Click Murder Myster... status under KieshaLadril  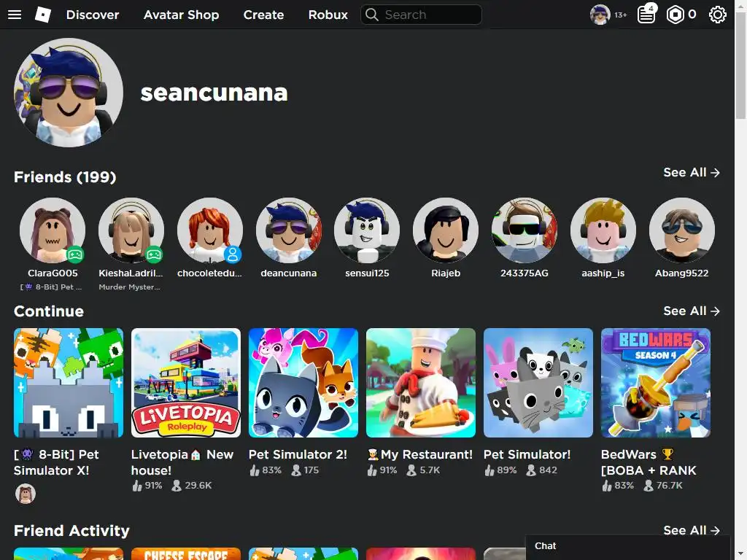pos(129,287)
